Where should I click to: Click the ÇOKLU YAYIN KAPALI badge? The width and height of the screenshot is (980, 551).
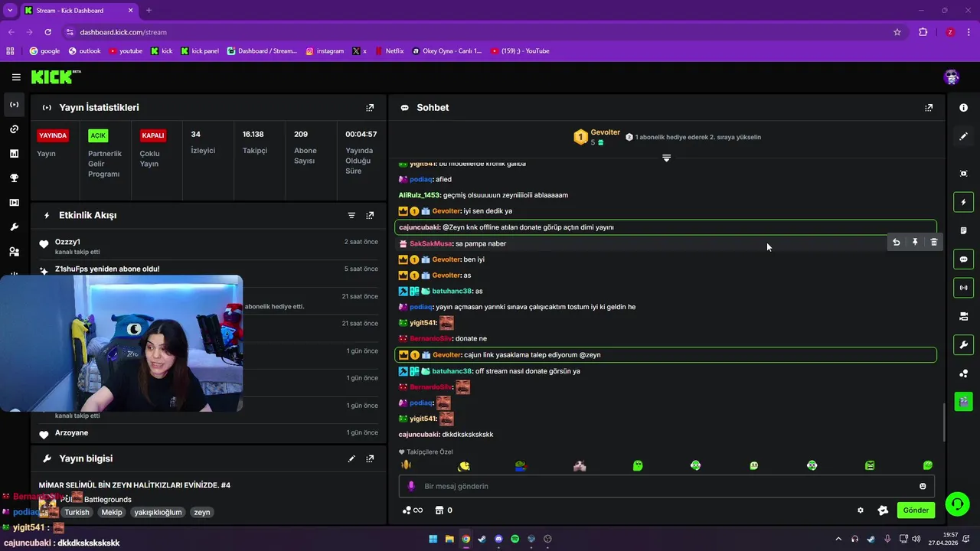coord(153,135)
